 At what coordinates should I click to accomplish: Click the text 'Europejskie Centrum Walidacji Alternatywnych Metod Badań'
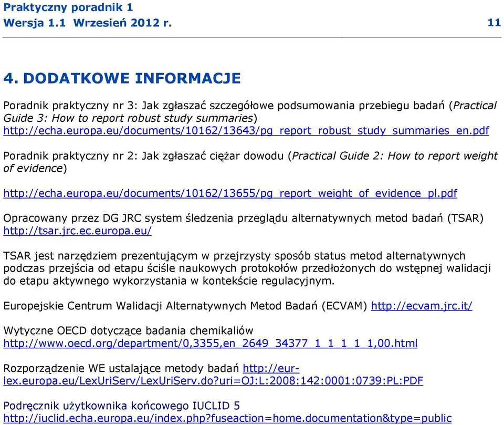161,306
